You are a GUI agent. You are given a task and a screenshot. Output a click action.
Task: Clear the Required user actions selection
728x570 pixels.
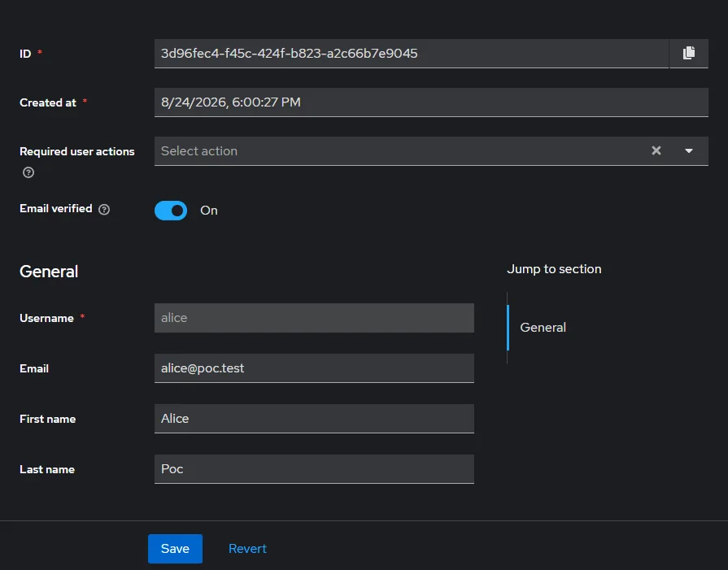pos(656,150)
